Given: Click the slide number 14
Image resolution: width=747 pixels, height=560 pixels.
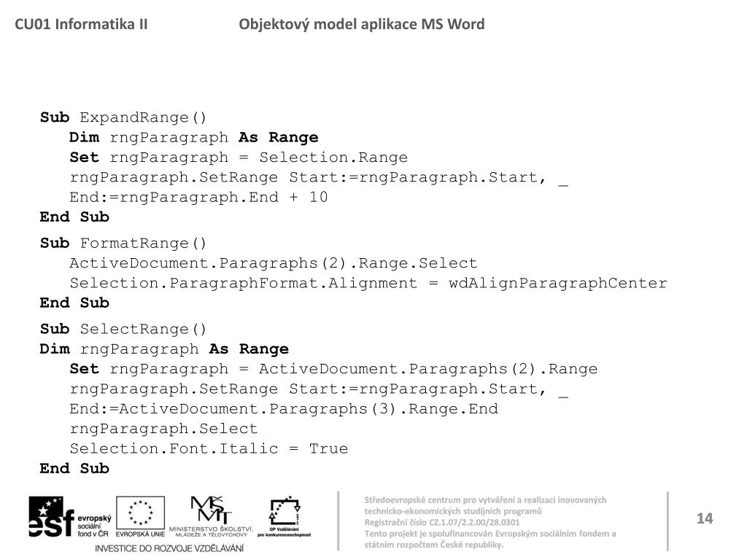Looking at the screenshot, I should click(x=705, y=518).
